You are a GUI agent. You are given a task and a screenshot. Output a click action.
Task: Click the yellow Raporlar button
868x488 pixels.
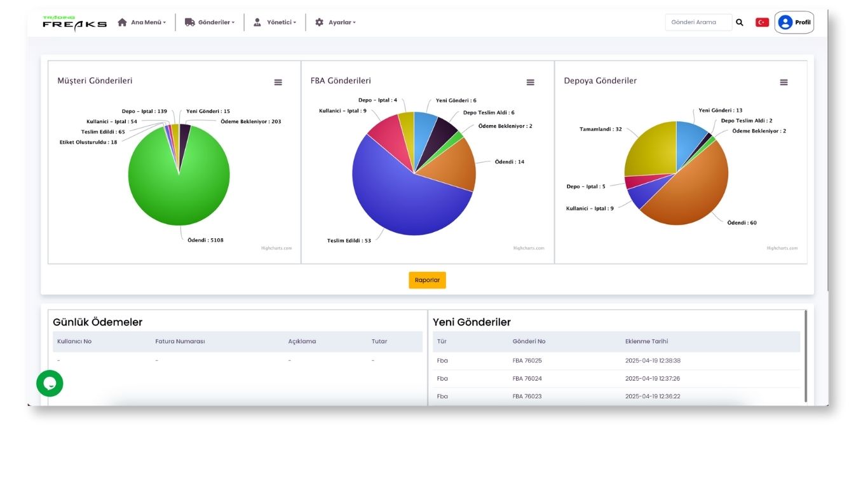427,280
